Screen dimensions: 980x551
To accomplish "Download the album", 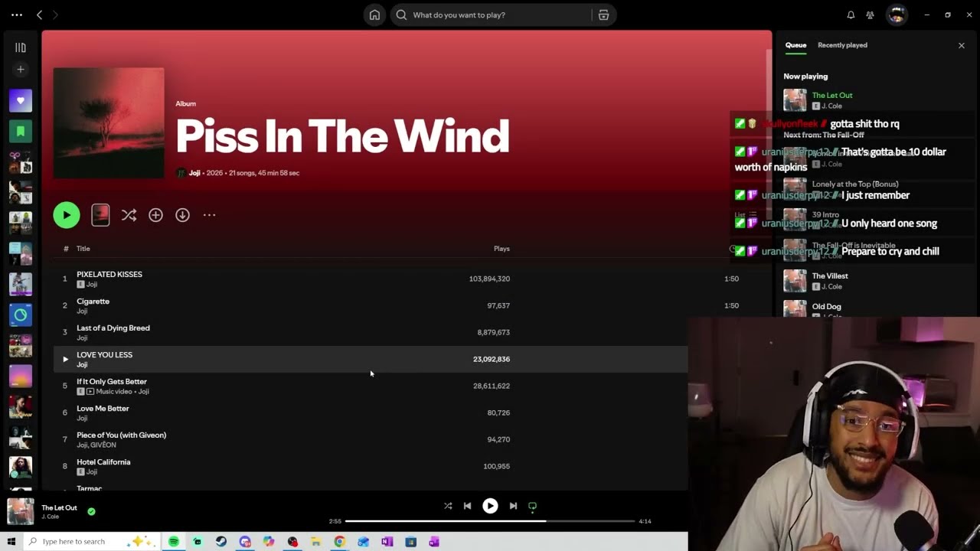I will click(182, 216).
